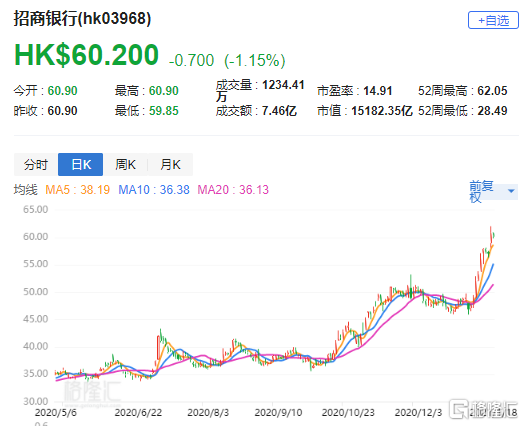
Task: Click the 52周最高 value 62.05
Action: click(x=492, y=91)
